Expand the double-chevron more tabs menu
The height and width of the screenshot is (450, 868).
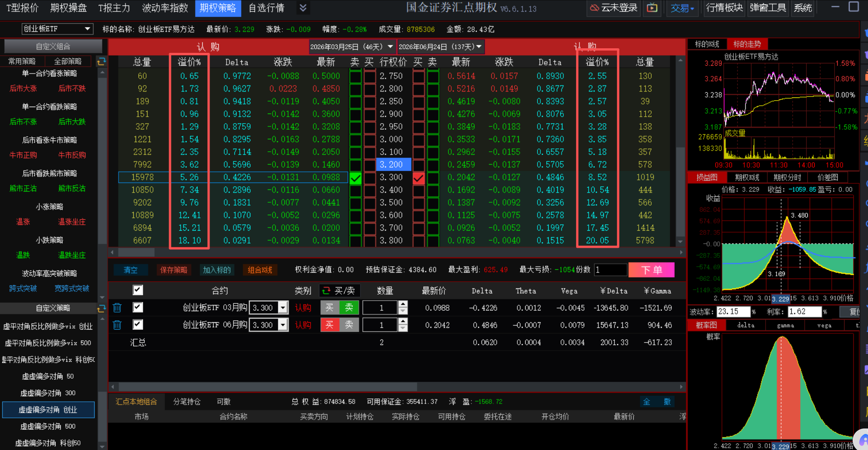pyautogui.click(x=303, y=8)
